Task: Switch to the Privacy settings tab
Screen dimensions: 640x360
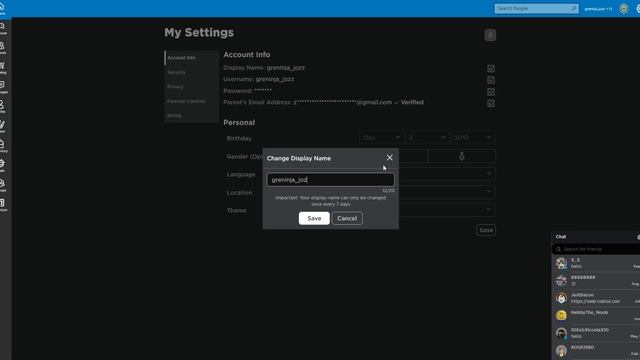Action: (x=191, y=87)
